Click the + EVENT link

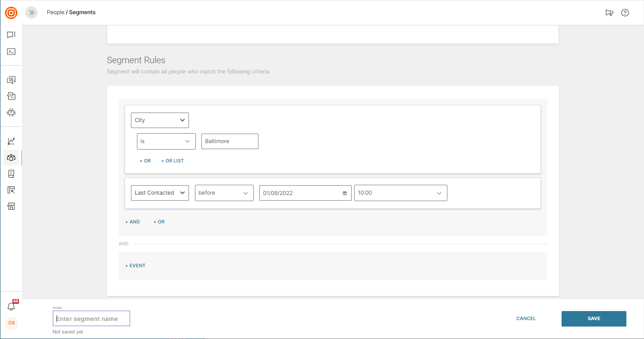[x=135, y=266]
